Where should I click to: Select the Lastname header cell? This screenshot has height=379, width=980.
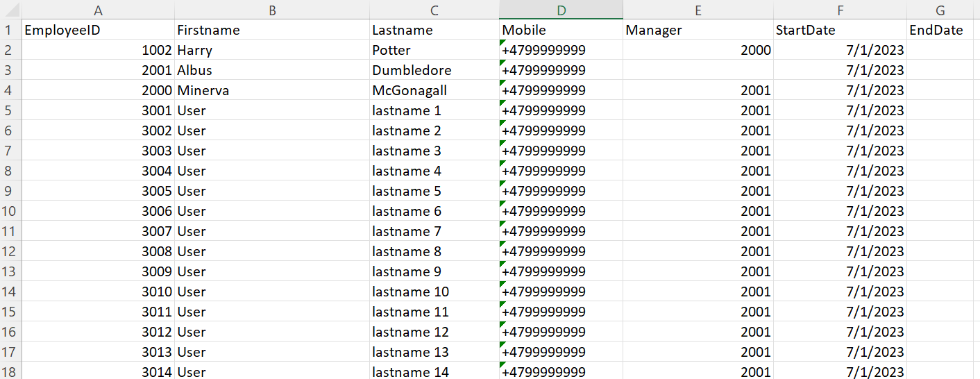click(x=434, y=30)
